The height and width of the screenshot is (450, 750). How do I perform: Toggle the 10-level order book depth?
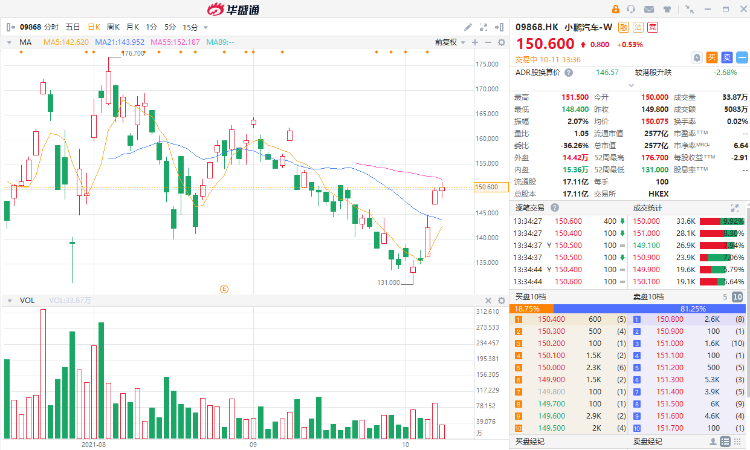tap(737, 297)
